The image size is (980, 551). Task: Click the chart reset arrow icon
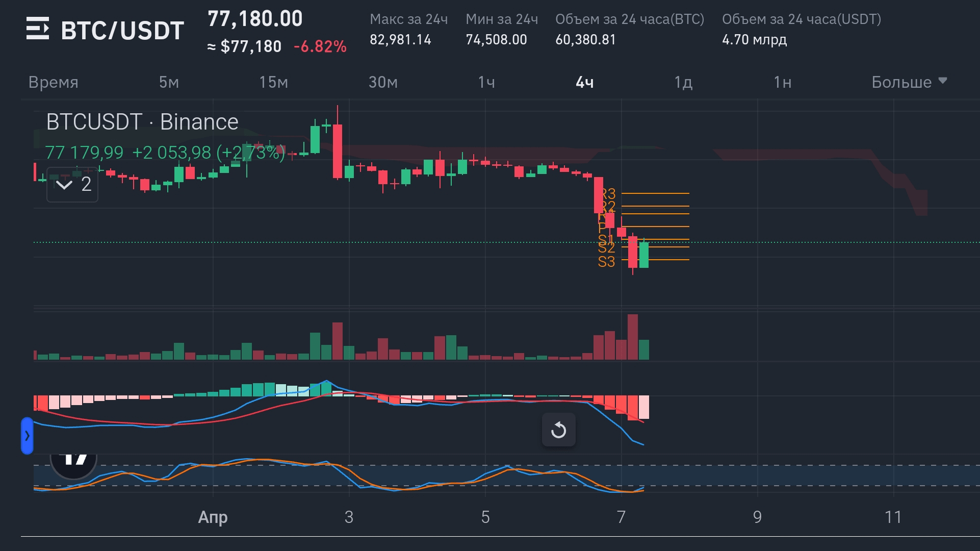pyautogui.click(x=559, y=430)
